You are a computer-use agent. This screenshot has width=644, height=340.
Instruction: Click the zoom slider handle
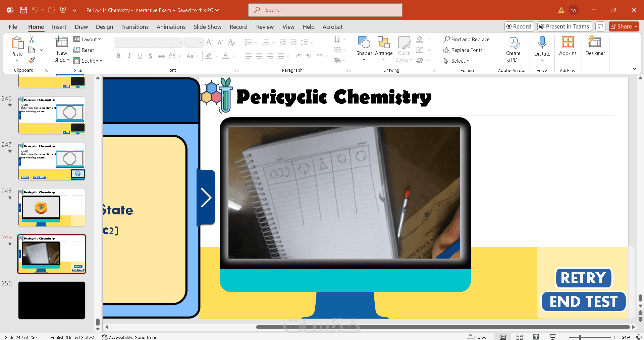[580, 337]
